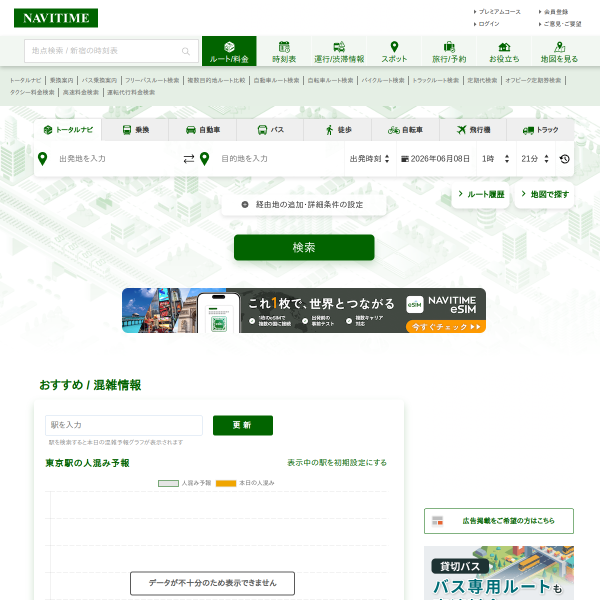Click the 駅を入力 station input field
Viewport: 600px width, 600px height.
[x=124, y=425]
